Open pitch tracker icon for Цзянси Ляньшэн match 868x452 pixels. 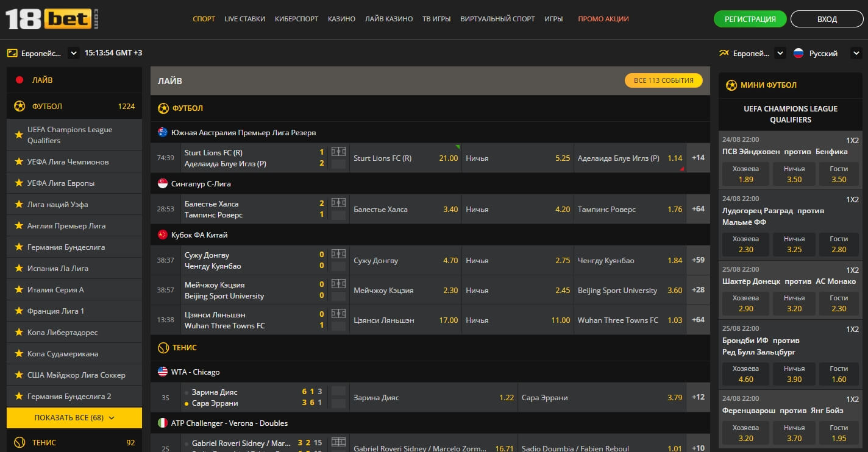pos(338,314)
